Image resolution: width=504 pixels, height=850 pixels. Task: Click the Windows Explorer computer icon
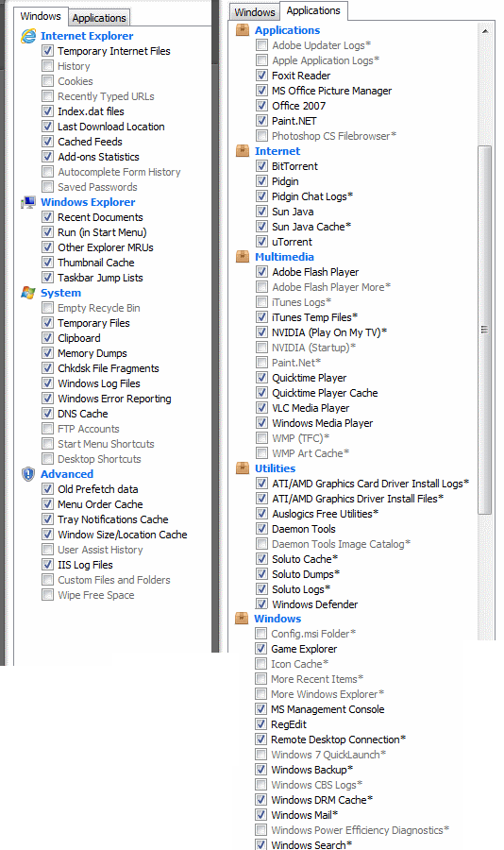pyautogui.click(x=28, y=202)
